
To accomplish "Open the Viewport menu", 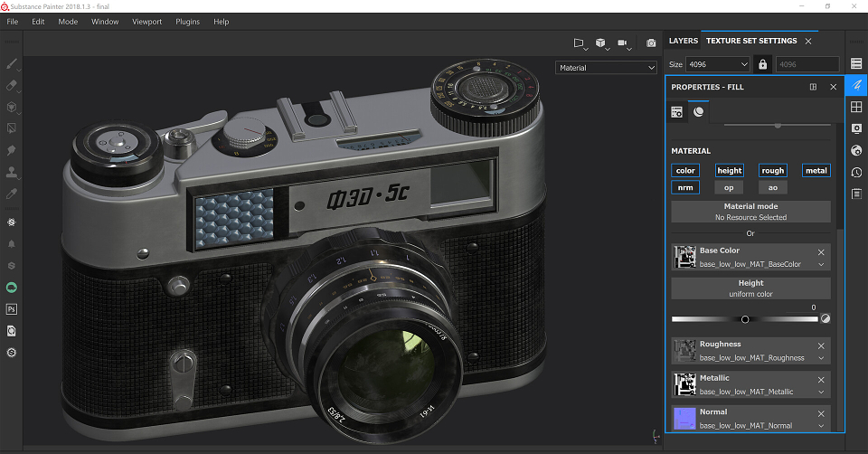I will coord(146,22).
